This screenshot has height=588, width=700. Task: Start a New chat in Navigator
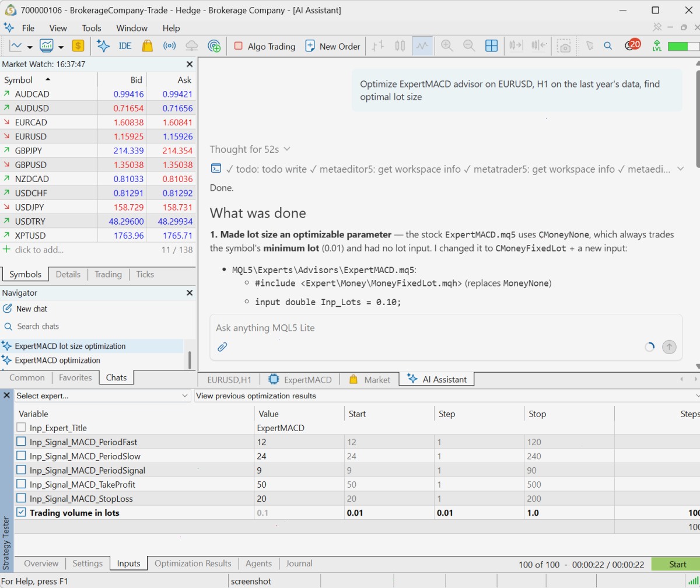[x=26, y=309]
